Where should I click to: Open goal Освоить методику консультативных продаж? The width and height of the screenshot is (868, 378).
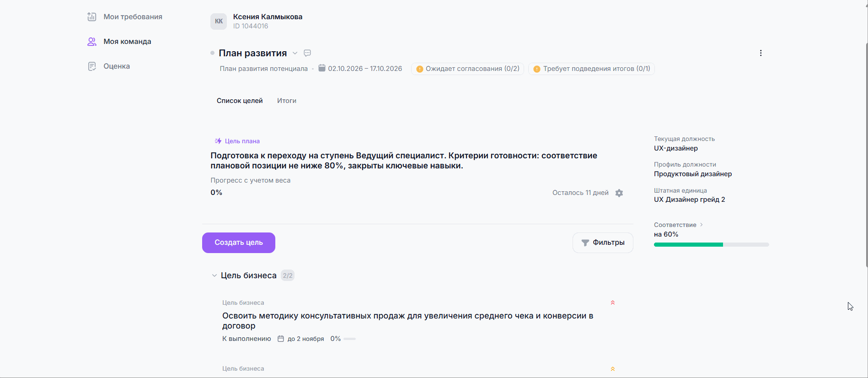point(407,321)
